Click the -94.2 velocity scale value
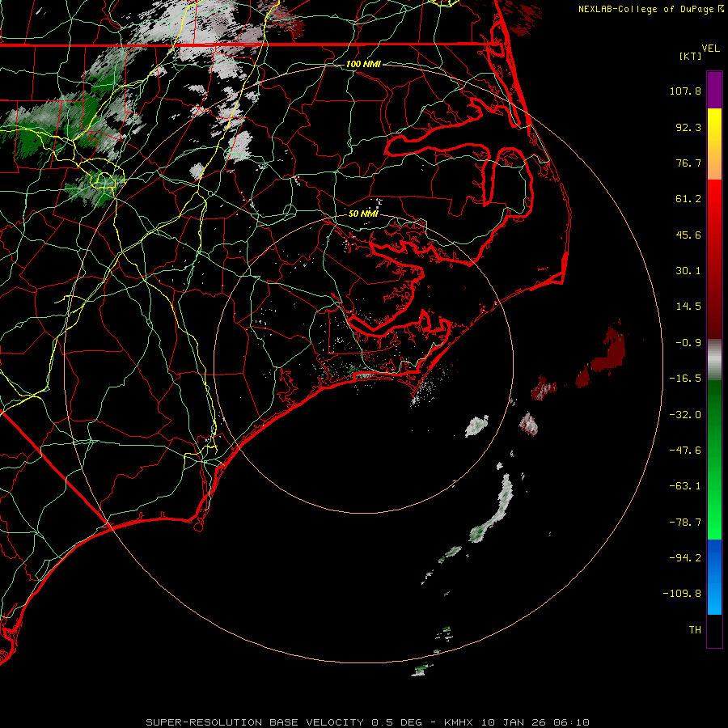728x728 pixels. [685, 558]
